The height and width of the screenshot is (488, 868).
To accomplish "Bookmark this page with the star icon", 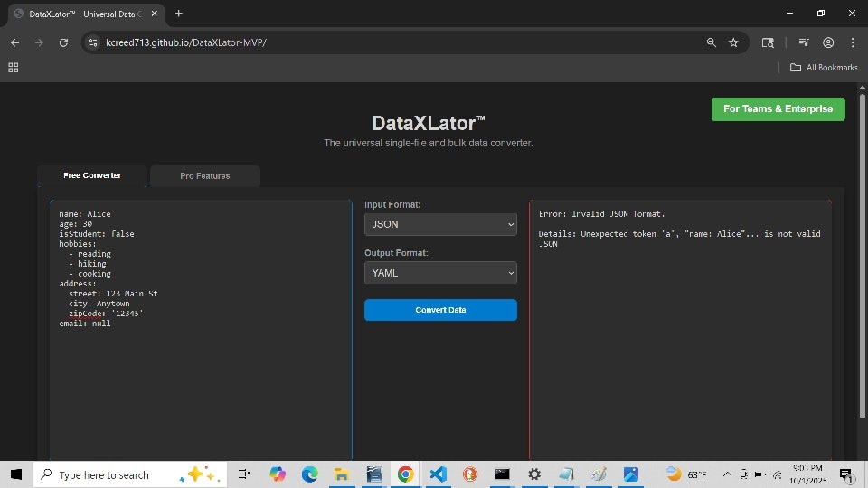I will (733, 42).
